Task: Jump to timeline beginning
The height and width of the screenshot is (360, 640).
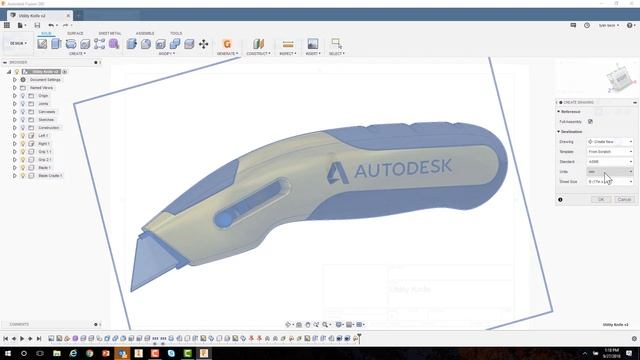Action: tap(6, 338)
